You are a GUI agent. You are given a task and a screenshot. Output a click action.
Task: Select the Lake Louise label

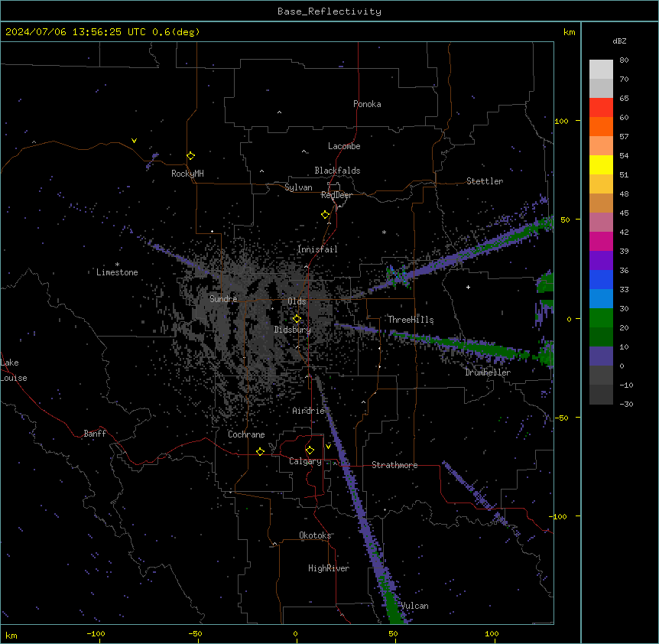(14, 370)
